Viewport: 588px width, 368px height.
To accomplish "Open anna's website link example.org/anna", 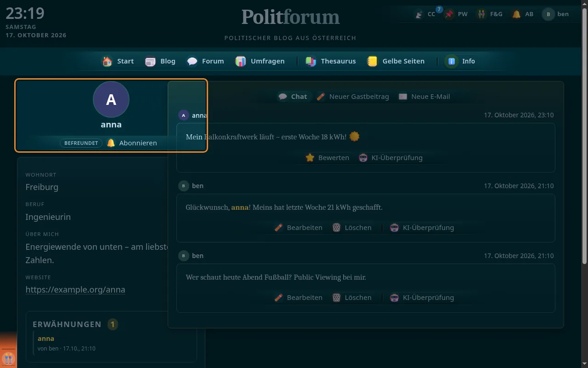I will point(75,290).
